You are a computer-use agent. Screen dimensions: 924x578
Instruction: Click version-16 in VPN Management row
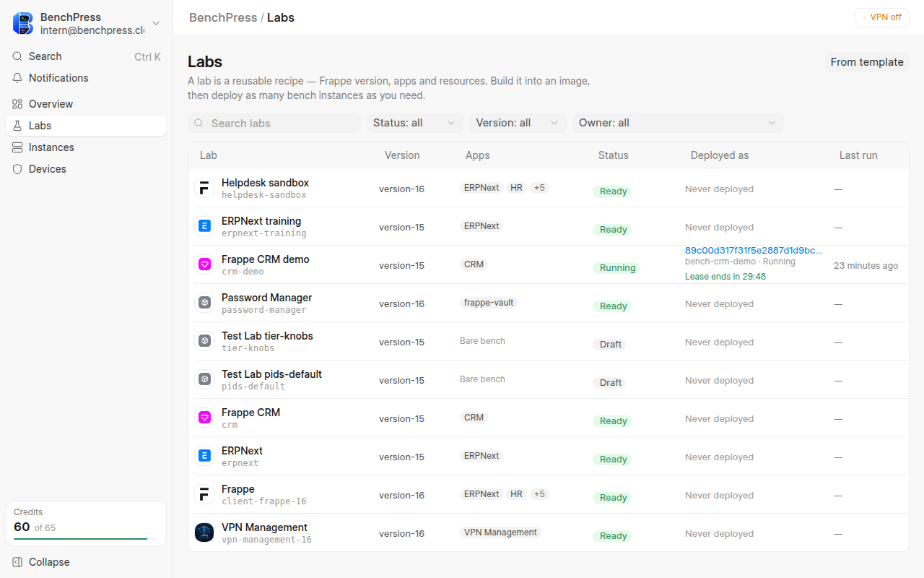tap(402, 534)
